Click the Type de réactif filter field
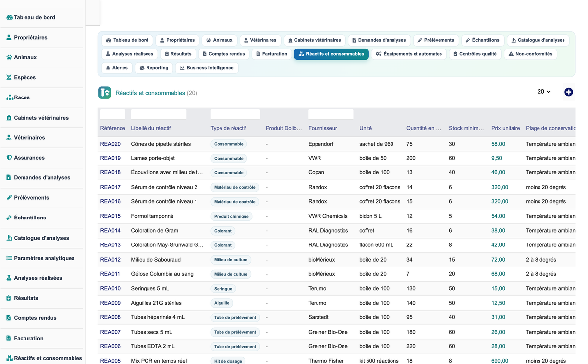 [x=235, y=114]
